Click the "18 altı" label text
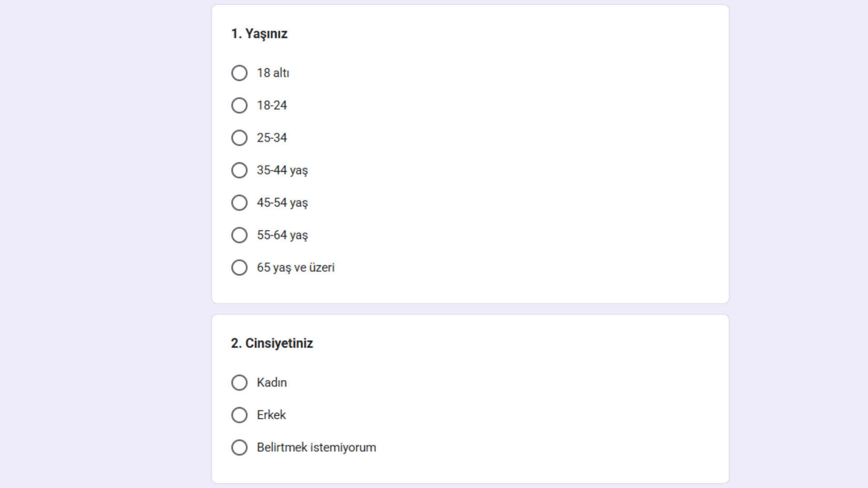The image size is (868, 488). [x=273, y=73]
